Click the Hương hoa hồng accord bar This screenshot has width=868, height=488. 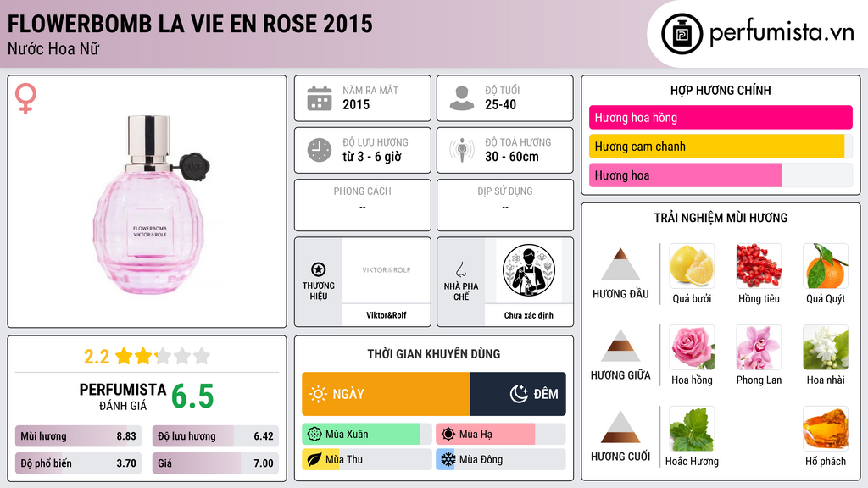pyautogui.click(x=721, y=117)
